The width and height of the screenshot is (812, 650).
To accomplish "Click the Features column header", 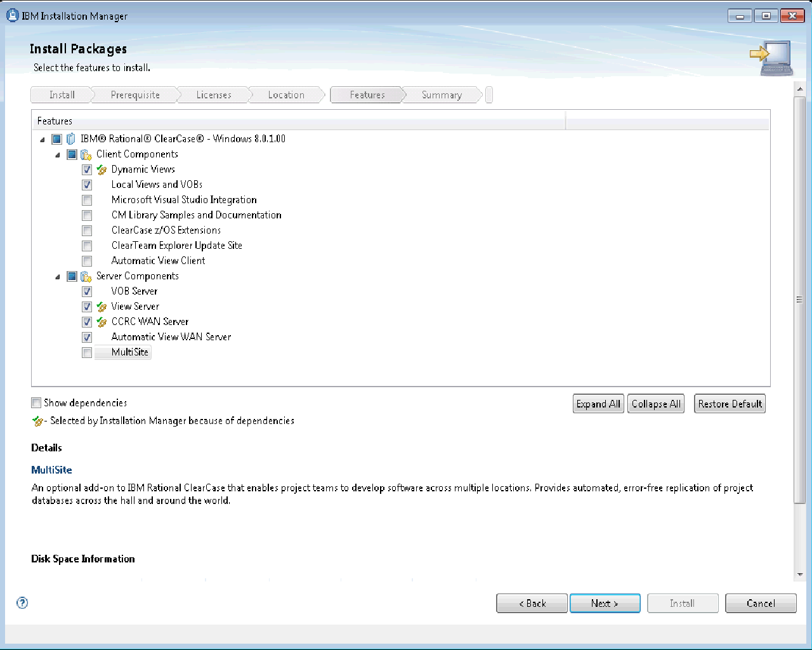I will 298,121.
